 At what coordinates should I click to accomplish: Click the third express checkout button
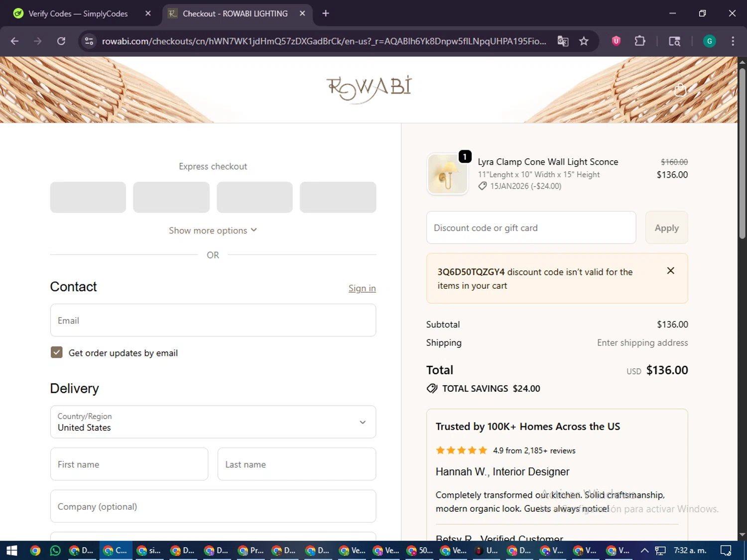[254, 197]
